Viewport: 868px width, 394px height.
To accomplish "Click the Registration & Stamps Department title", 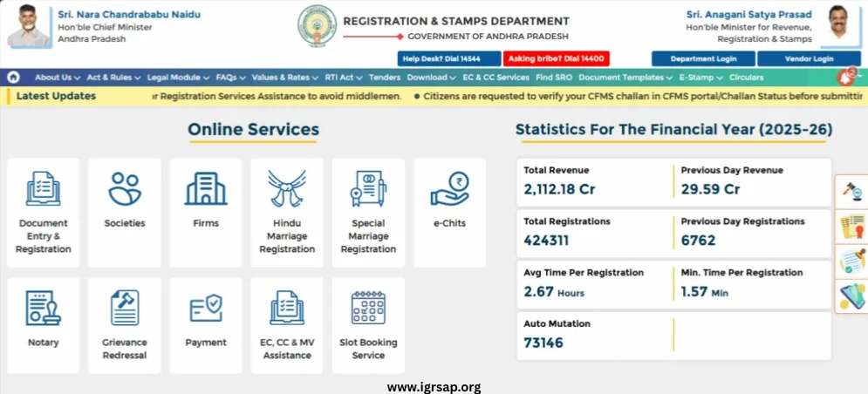I will (x=456, y=22).
